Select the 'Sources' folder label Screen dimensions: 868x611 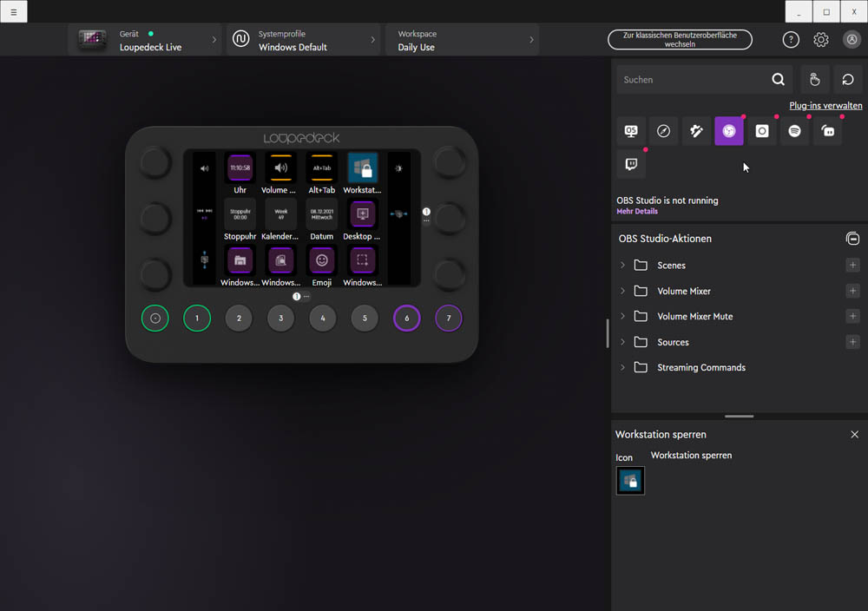674,342
